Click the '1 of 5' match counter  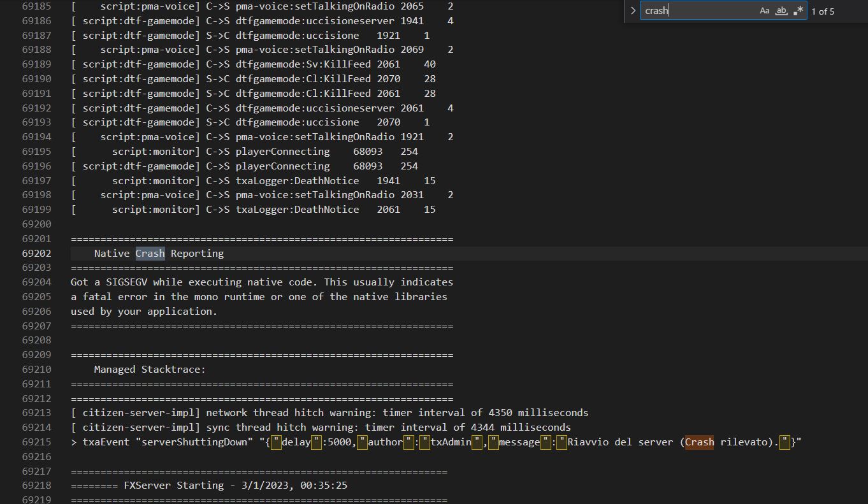823,11
